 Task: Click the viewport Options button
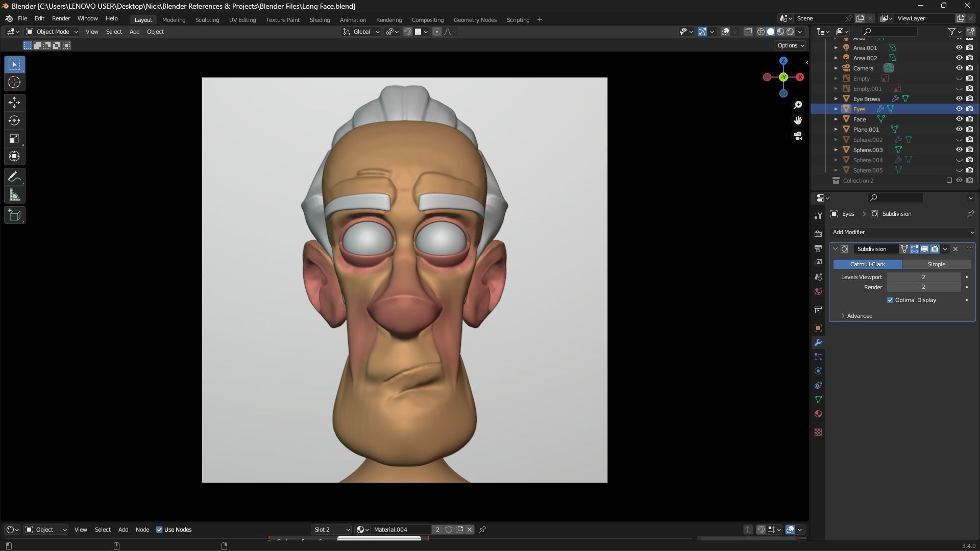[x=790, y=45]
